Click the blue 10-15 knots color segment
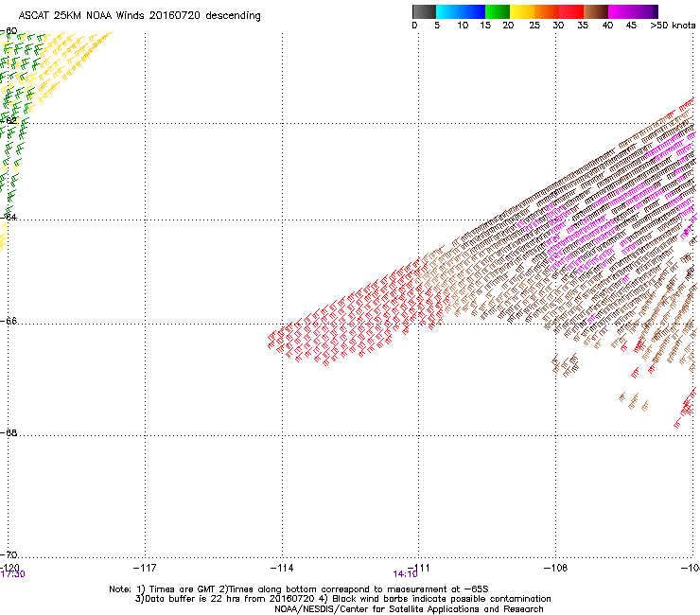The width and height of the screenshot is (700, 615). click(473, 11)
